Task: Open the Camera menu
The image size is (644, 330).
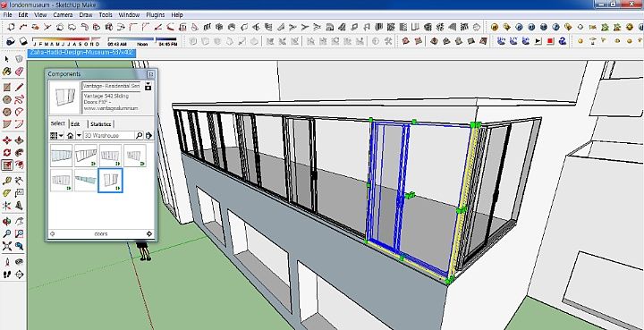Action: (x=63, y=15)
